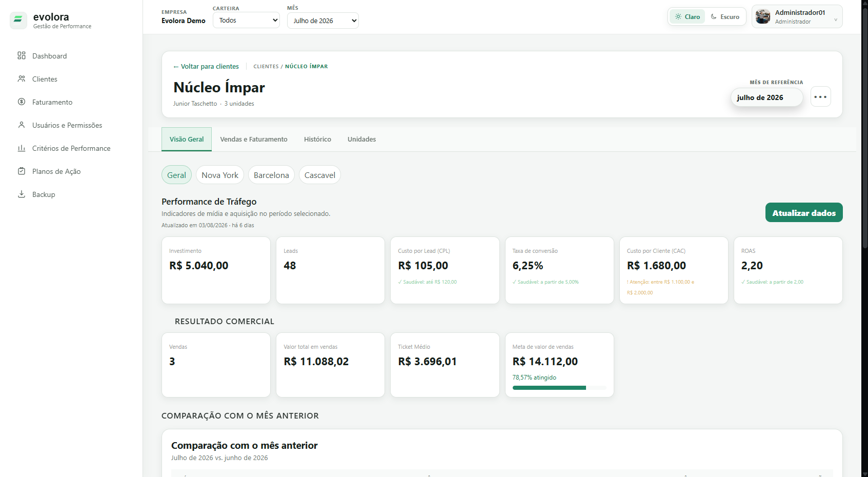The width and height of the screenshot is (868, 477).
Task: Open the Unidades tab
Action: pos(361,139)
